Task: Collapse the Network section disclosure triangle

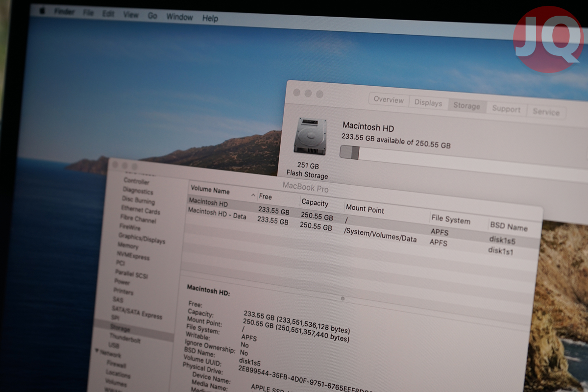Action: pos(97,350)
